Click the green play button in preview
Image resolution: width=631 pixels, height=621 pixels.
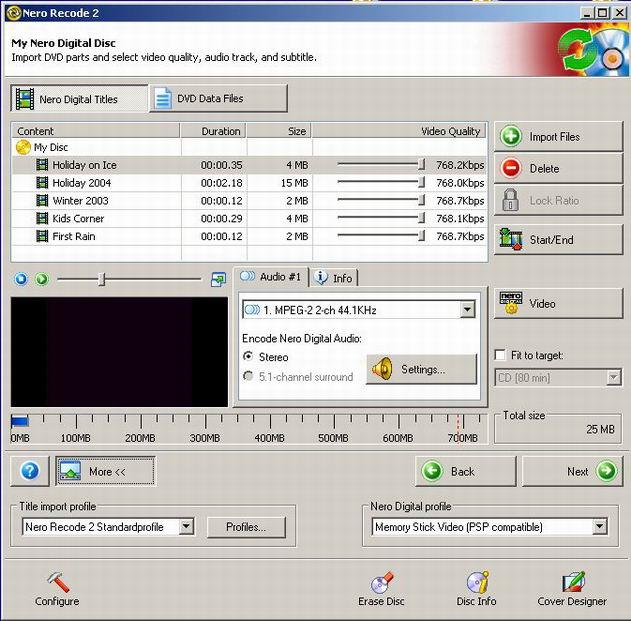(41, 280)
